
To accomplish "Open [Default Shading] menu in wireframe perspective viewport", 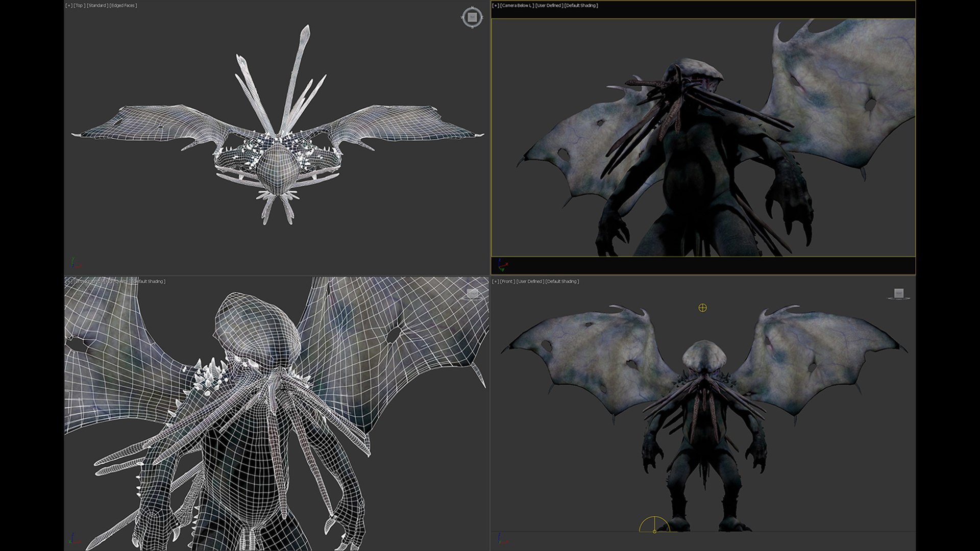I will point(149,282).
